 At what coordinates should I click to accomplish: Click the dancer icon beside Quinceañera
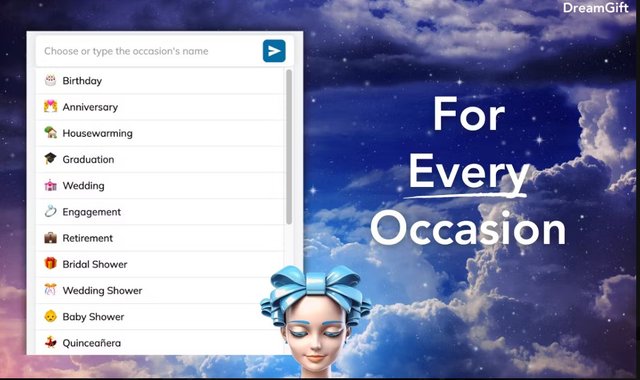pyautogui.click(x=50, y=342)
